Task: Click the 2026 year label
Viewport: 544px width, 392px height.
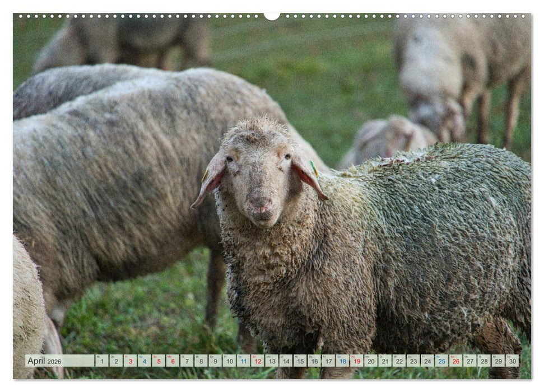Action: [x=53, y=362]
